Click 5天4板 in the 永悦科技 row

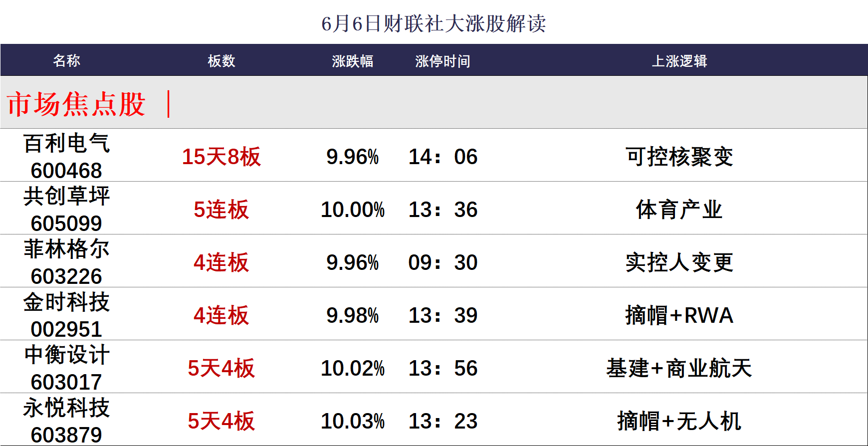221,421
